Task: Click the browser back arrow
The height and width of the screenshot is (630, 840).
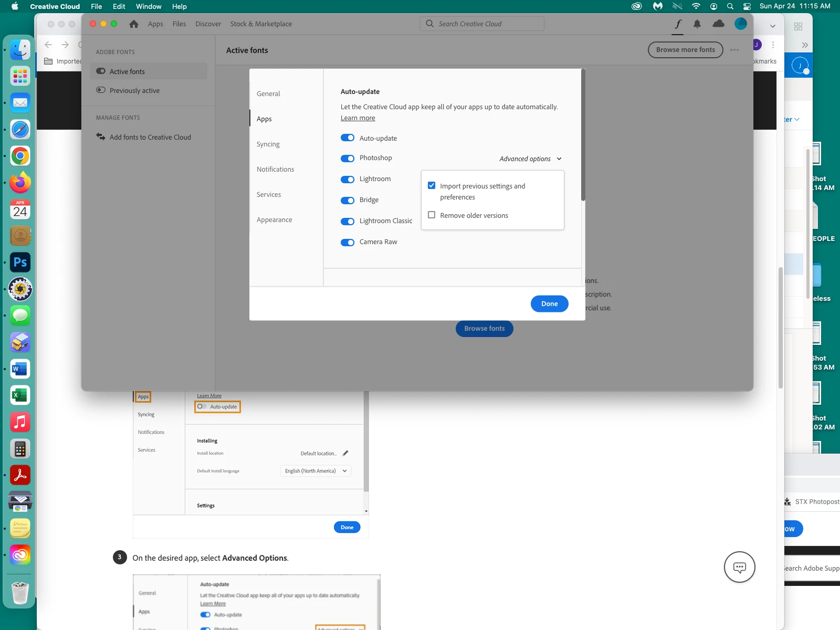Action: click(48, 45)
